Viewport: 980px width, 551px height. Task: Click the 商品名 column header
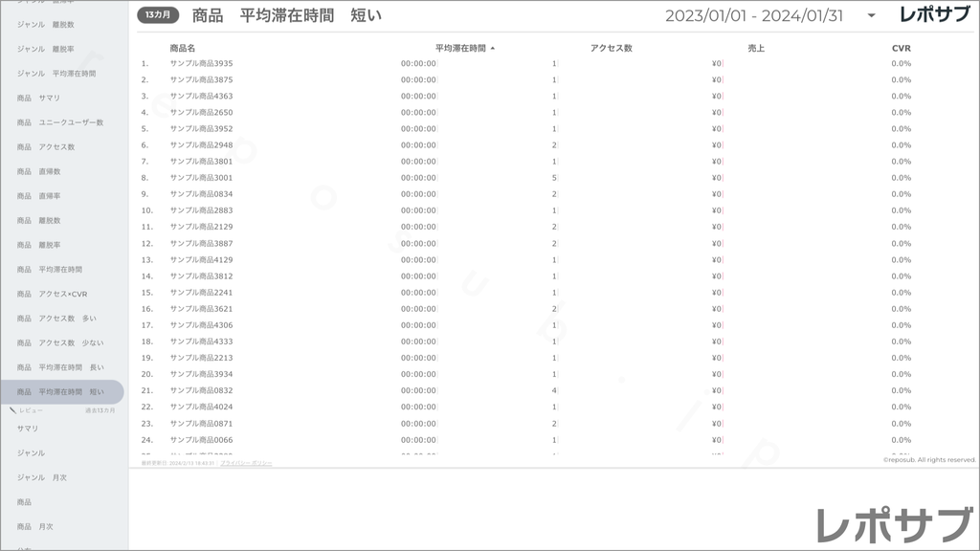[x=183, y=48]
